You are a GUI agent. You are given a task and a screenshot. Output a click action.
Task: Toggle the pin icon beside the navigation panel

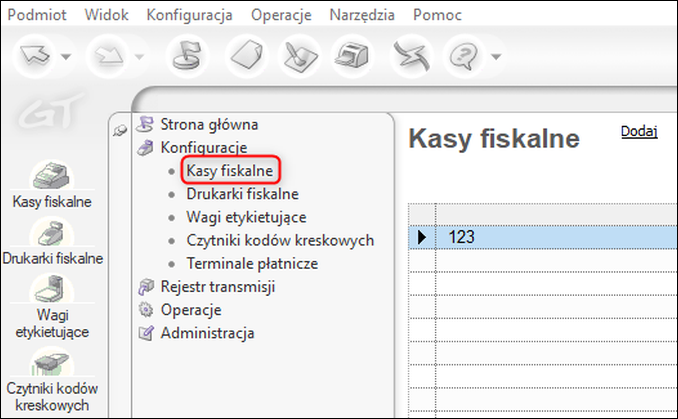(120, 130)
